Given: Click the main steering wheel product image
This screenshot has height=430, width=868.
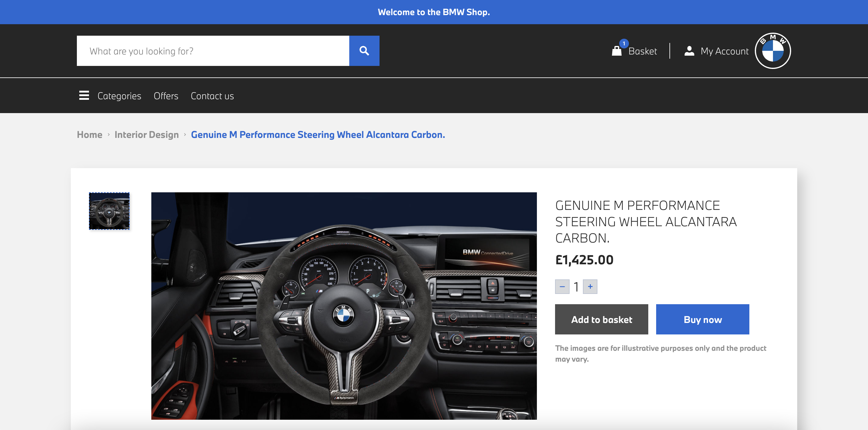Looking at the screenshot, I should tap(344, 306).
